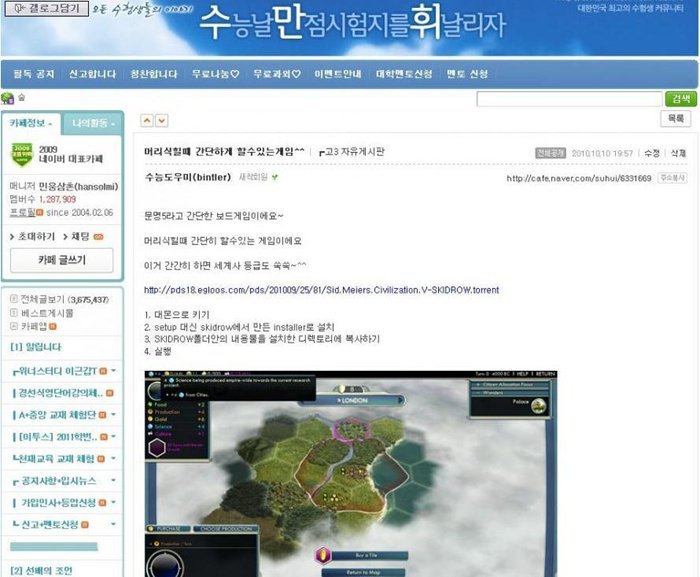Image resolution: width=700 pixels, height=577 pixels.
Task: Expand the 신고+멘토신청 arrow
Action: point(113,524)
